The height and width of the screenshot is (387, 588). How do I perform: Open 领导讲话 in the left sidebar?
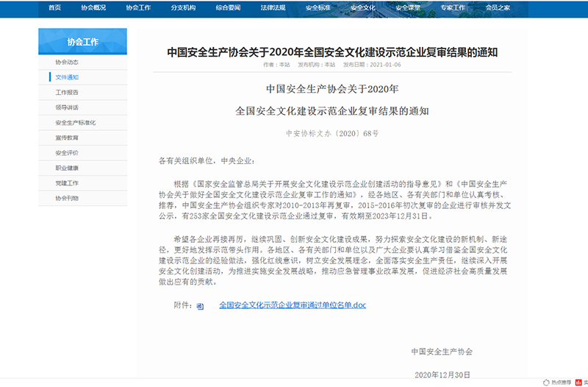[66, 107]
